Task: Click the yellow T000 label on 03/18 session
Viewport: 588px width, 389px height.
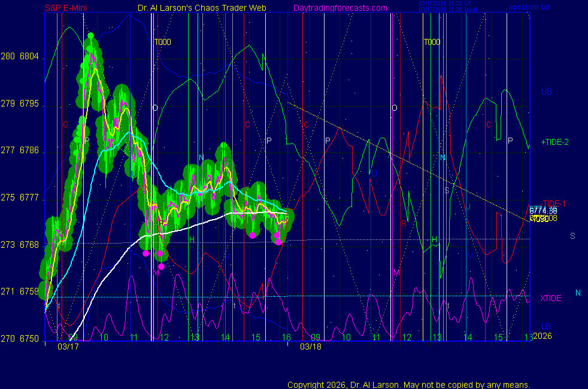Action: (x=432, y=42)
